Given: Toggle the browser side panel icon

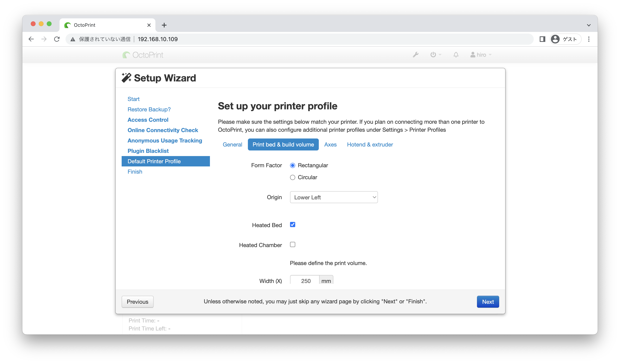Looking at the screenshot, I should coord(542,39).
